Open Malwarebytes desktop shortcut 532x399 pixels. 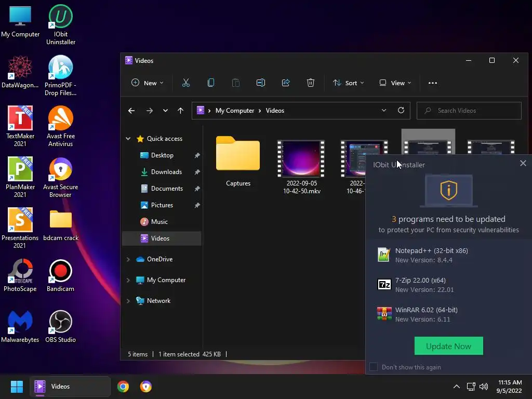(20, 326)
